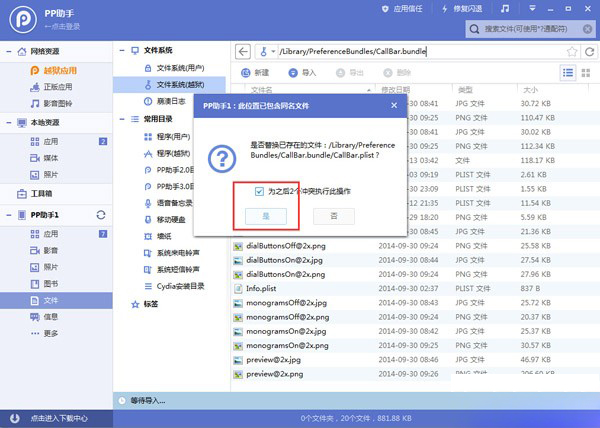Image resolution: width=600 pixels, height=428 pixels.
Task: Click 修复闪退 lightning option
Action: 462,9
